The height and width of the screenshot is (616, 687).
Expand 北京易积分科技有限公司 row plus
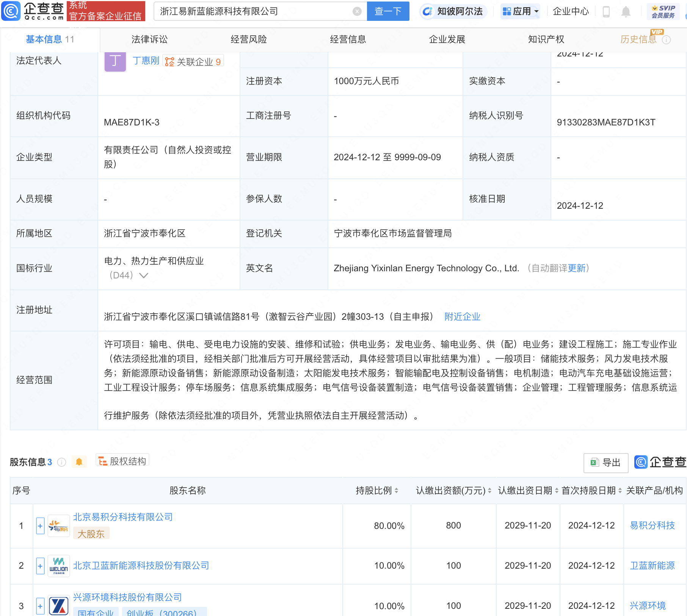tap(40, 526)
